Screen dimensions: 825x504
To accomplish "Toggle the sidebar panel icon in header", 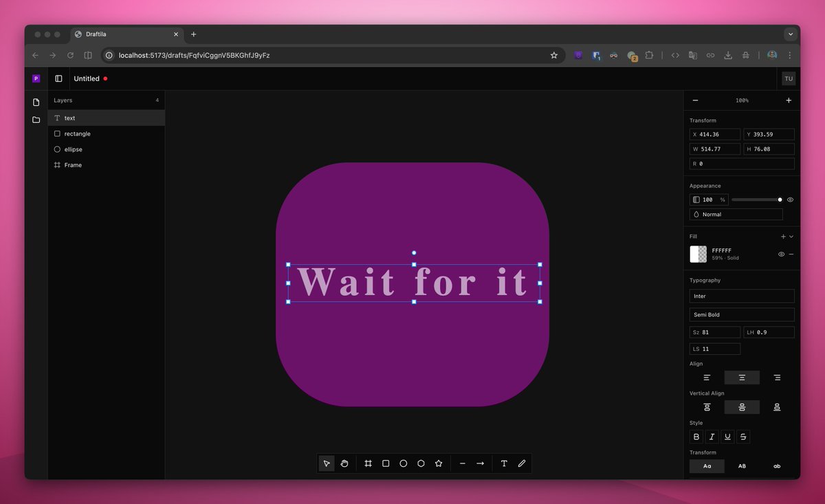I will [58, 78].
